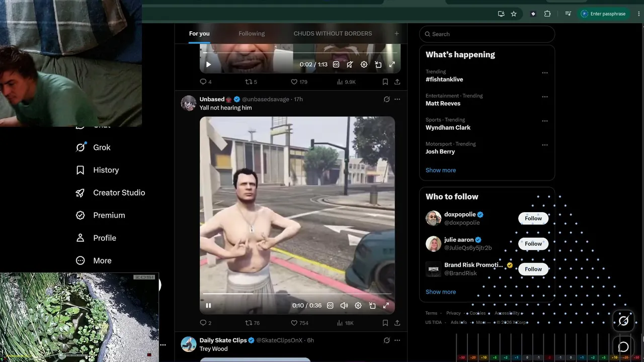
Task: Switch to the For you tab
Action: [x=199, y=34]
